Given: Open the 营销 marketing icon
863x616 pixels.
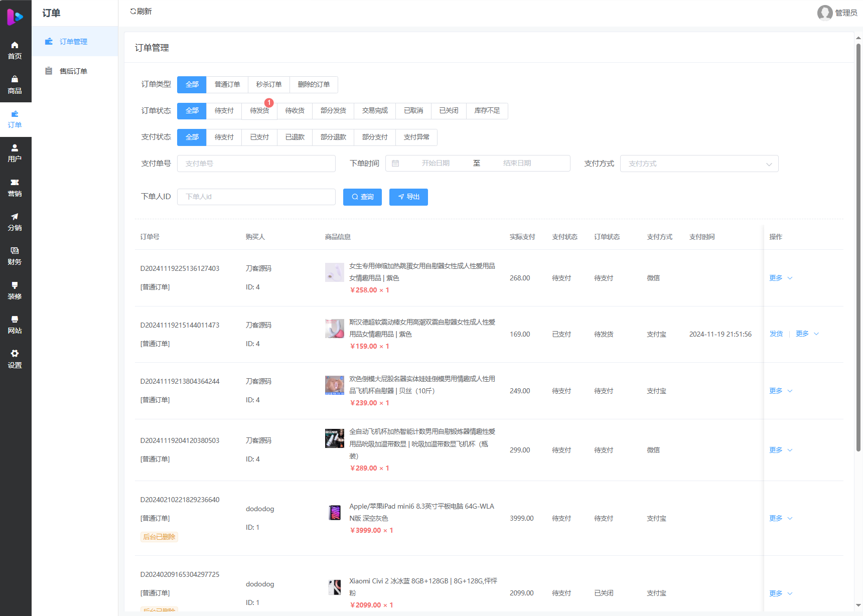Looking at the screenshot, I should [x=15, y=183].
